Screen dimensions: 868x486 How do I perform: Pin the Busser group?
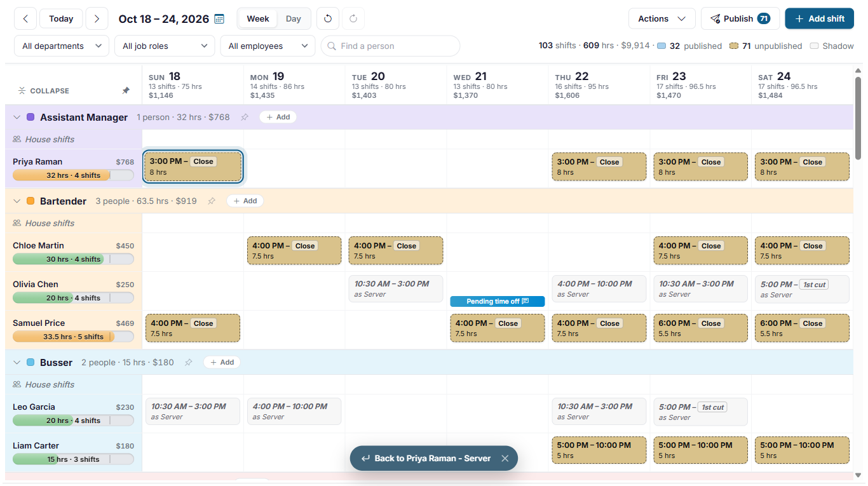coord(188,362)
